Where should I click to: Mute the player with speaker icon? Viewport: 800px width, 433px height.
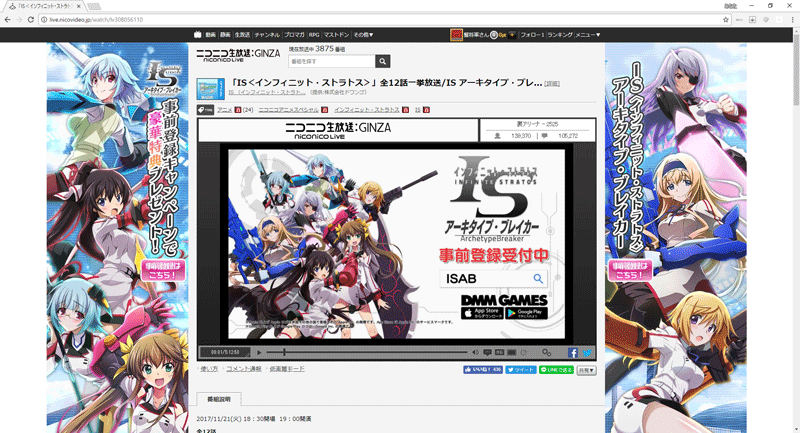tap(475, 352)
